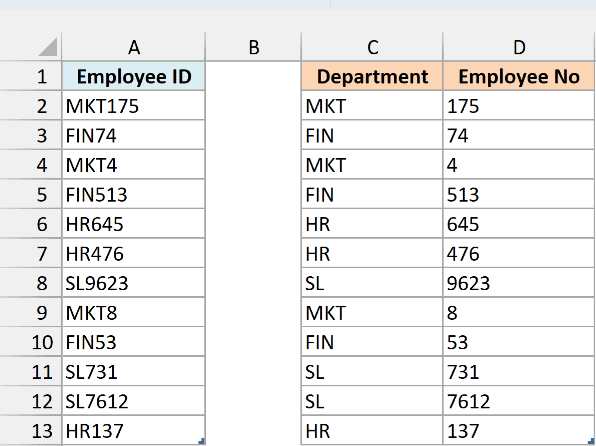Click Department cell FIN in row 3

tap(372, 135)
